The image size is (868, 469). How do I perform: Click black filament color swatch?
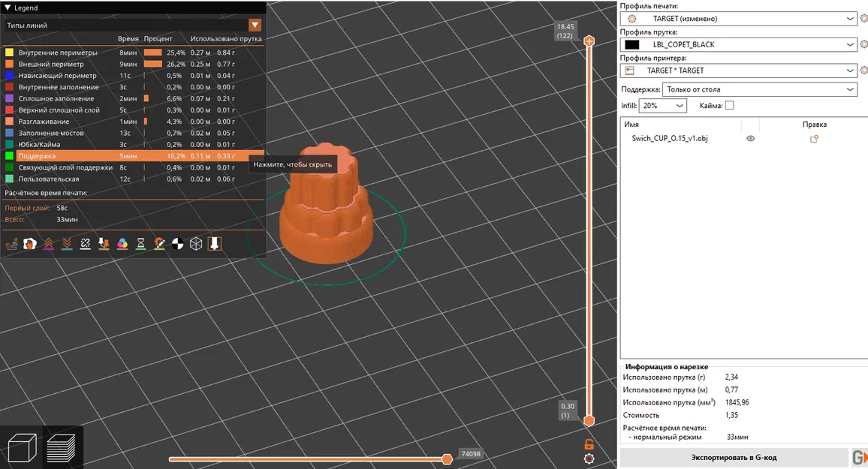631,45
